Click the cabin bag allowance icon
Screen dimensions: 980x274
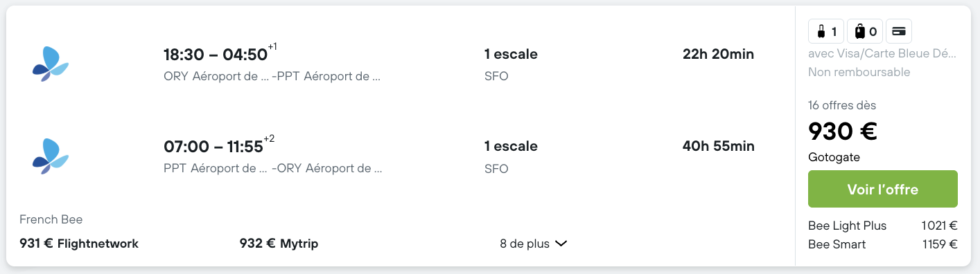(x=826, y=31)
